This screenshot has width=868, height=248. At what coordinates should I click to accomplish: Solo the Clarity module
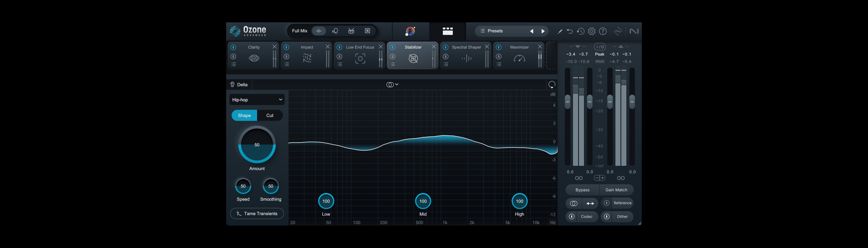233,56
